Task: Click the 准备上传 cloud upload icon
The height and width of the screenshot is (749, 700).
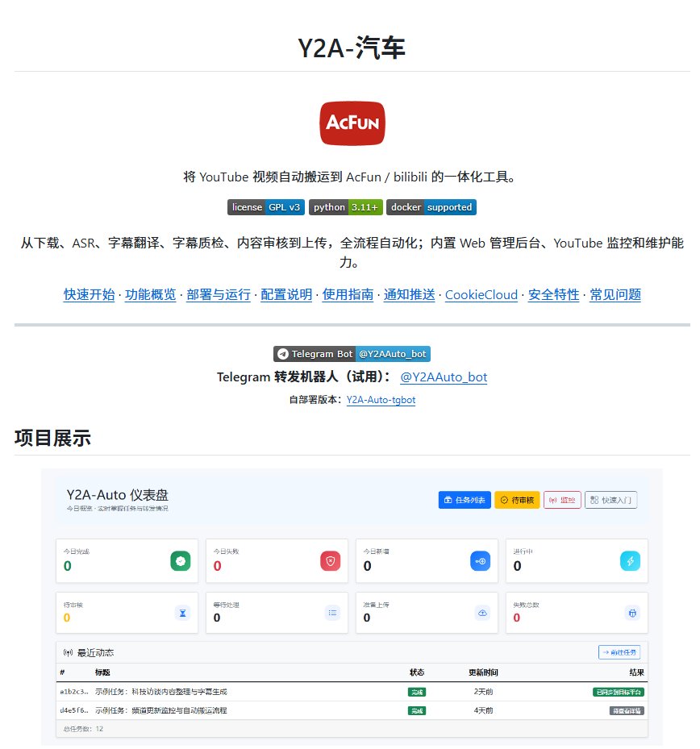Action: click(x=482, y=613)
